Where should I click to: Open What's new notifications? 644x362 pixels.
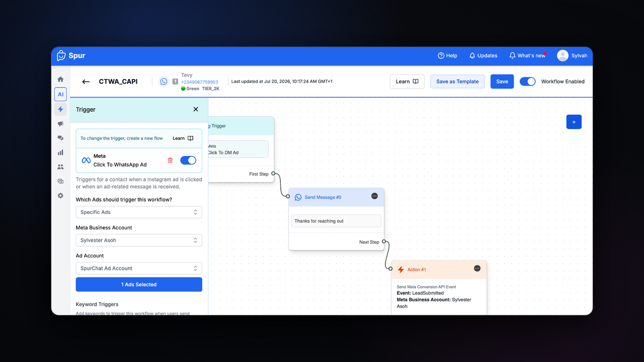pyautogui.click(x=527, y=56)
